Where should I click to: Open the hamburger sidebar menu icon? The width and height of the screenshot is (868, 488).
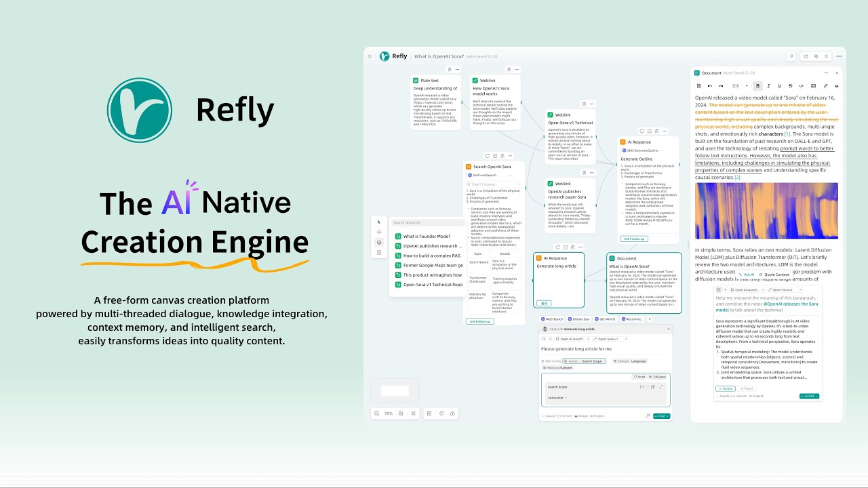click(370, 56)
